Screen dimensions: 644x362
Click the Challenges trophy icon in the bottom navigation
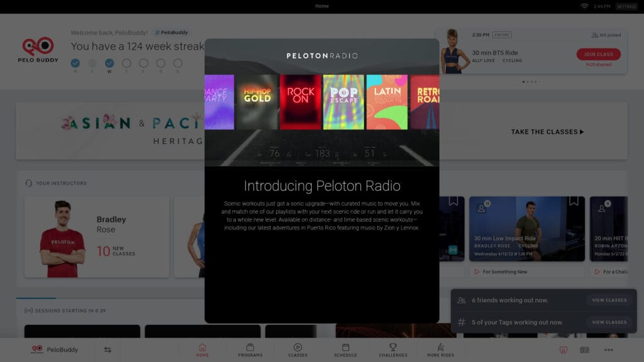pyautogui.click(x=393, y=347)
